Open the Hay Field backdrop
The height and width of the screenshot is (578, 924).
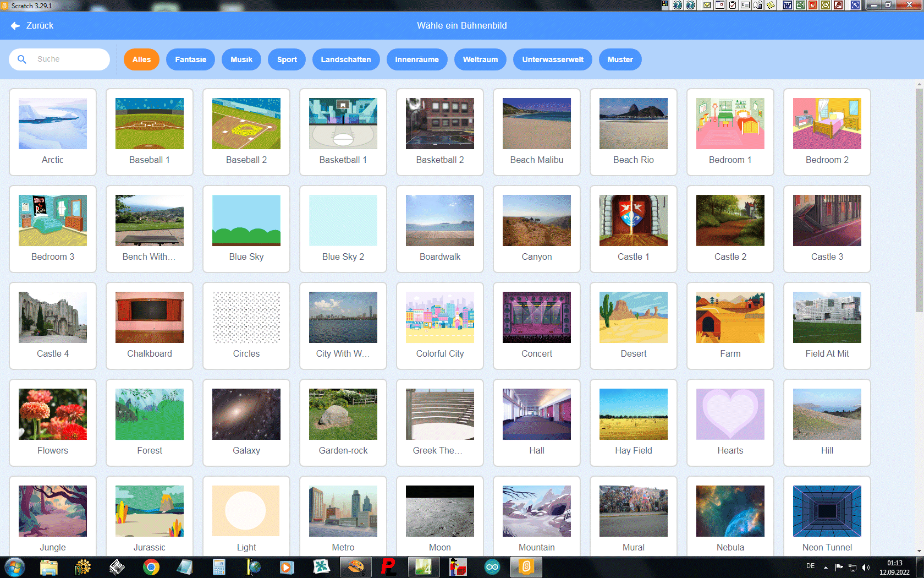[x=634, y=423]
